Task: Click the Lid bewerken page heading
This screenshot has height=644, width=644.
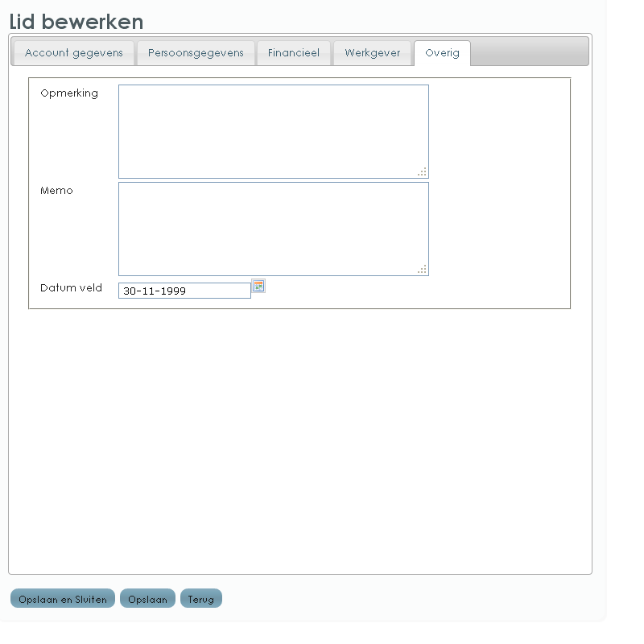Action: pyautogui.click(x=76, y=22)
